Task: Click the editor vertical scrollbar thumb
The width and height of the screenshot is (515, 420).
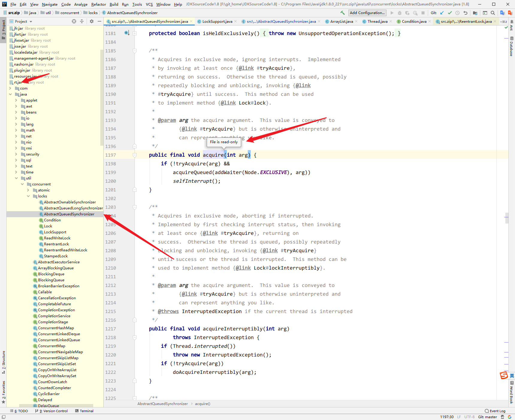Action: click(x=507, y=218)
